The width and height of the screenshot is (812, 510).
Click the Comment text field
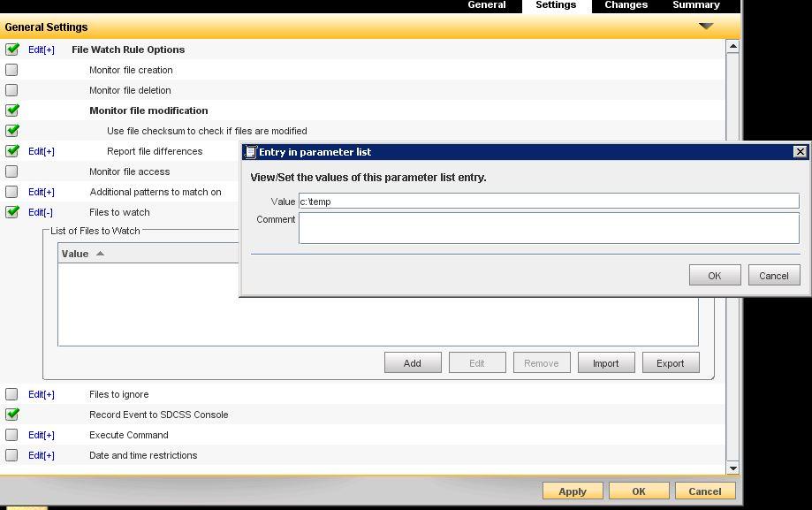pos(548,228)
